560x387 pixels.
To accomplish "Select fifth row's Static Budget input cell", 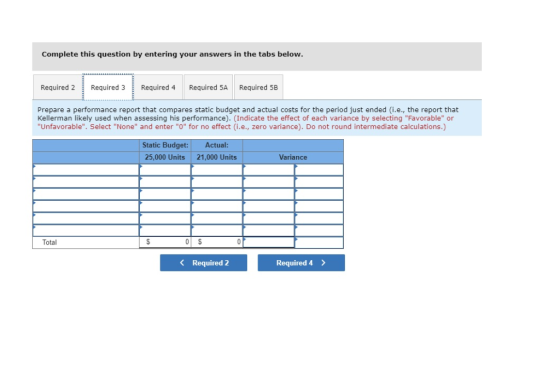I will click(165, 218).
